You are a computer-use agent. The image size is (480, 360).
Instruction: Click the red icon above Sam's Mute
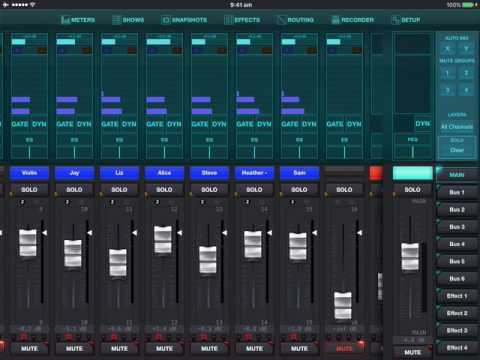(294, 337)
